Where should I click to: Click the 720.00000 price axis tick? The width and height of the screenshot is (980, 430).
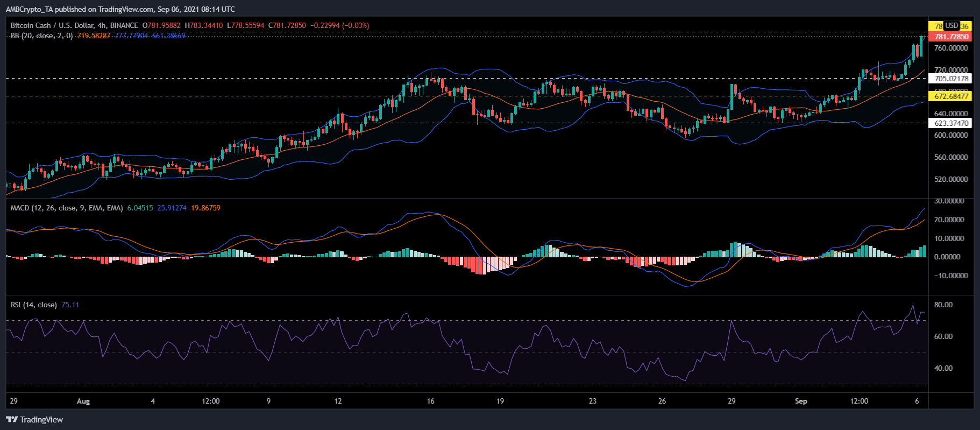[951, 70]
